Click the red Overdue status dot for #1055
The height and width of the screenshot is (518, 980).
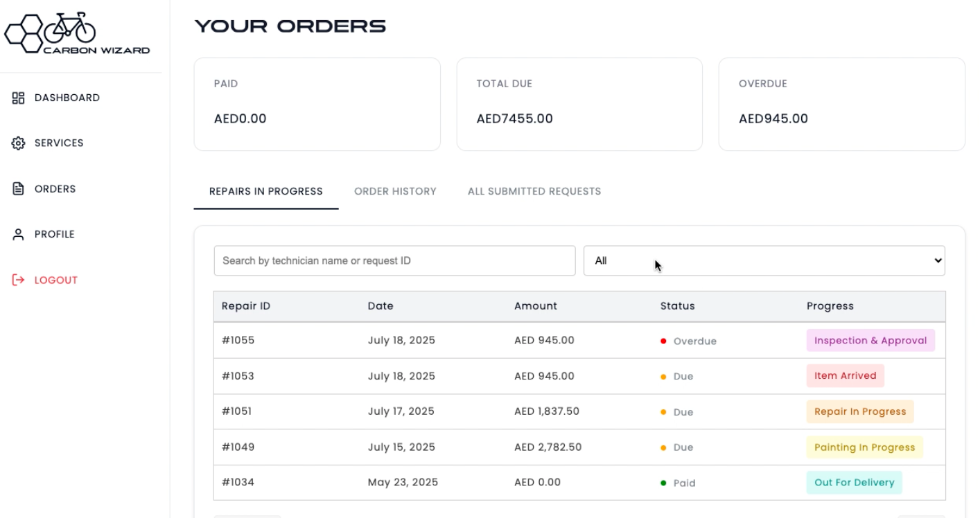(x=664, y=340)
